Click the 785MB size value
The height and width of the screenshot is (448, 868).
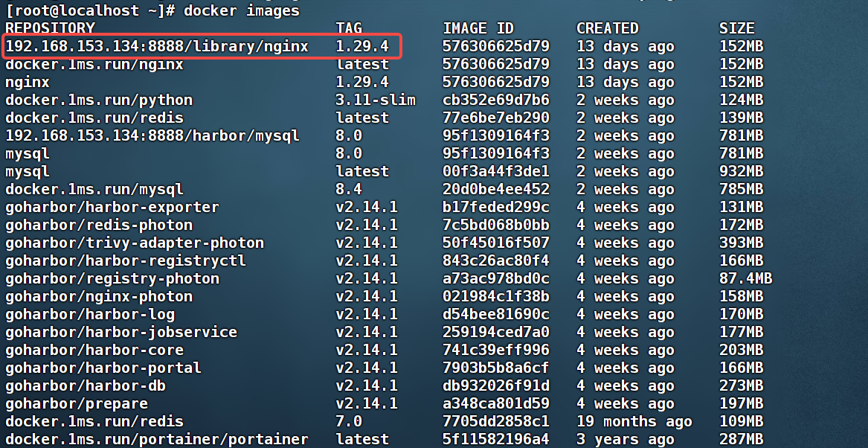pyautogui.click(x=742, y=189)
